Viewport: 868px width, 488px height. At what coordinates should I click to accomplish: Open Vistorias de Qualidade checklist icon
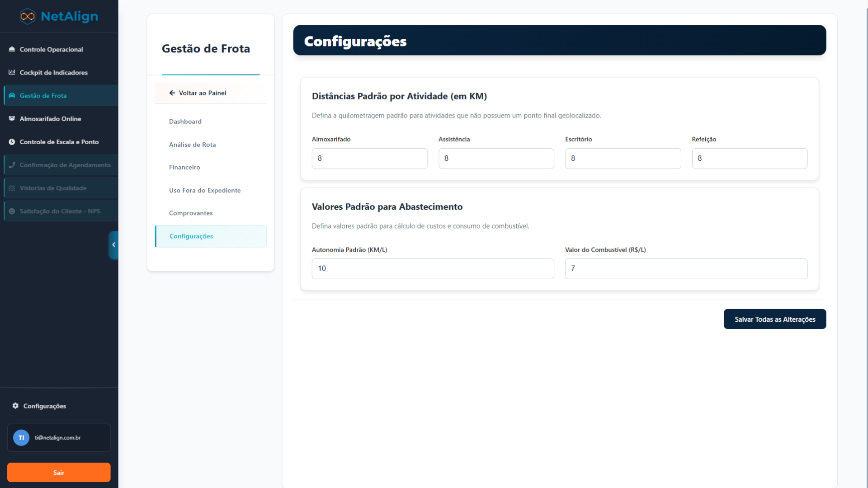coord(12,188)
